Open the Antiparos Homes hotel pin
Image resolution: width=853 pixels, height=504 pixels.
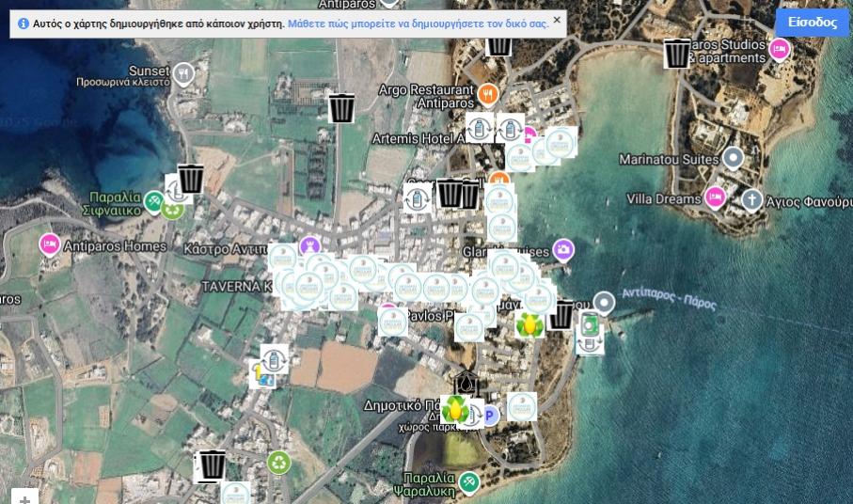coord(49,245)
